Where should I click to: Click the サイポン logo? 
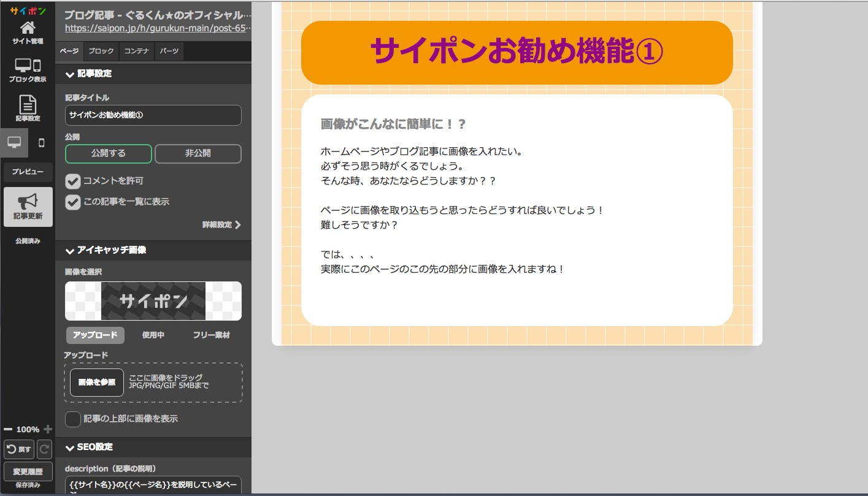[x=28, y=11]
